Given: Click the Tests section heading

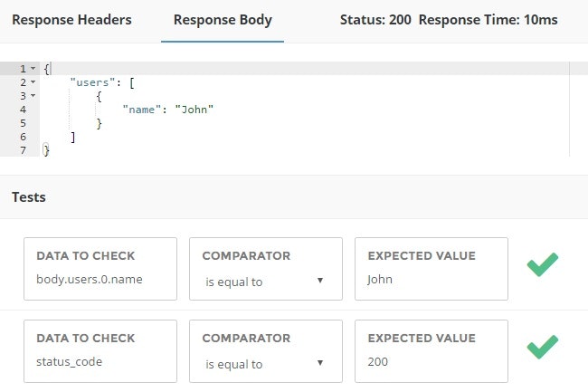Looking at the screenshot, I should [29, 196].
